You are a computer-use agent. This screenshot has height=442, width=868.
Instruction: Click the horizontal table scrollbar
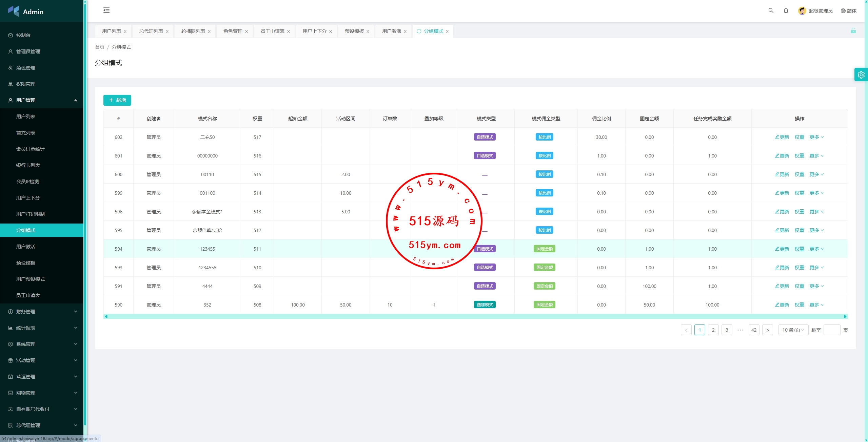475,316
